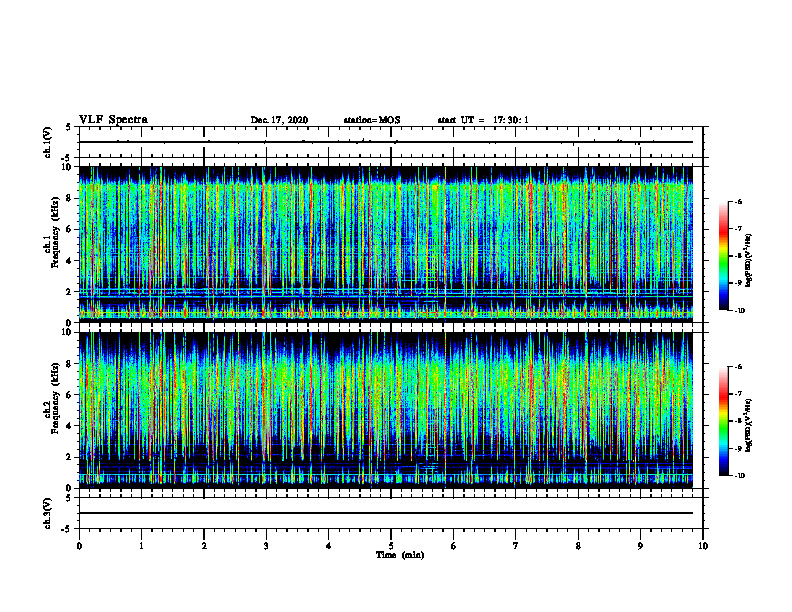Click the "5" tick on ch.1(V) axis
Screen dimensions: 792x612
[68, 127]
